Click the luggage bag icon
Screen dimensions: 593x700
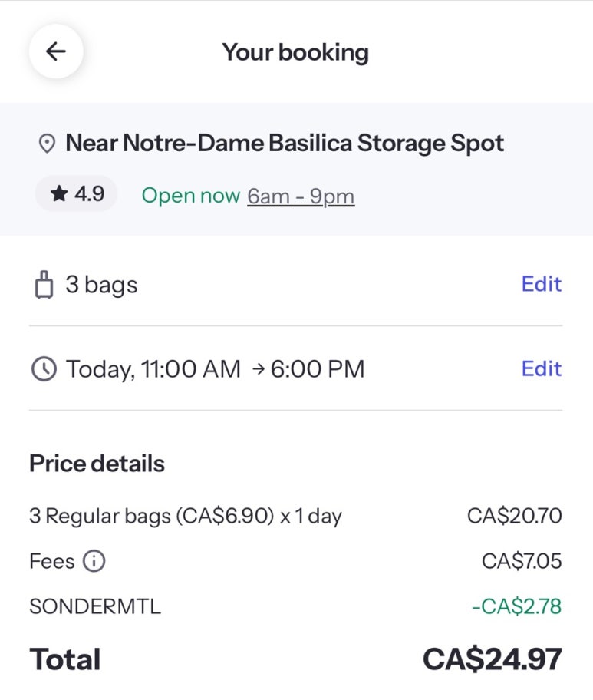coord(44,284)
